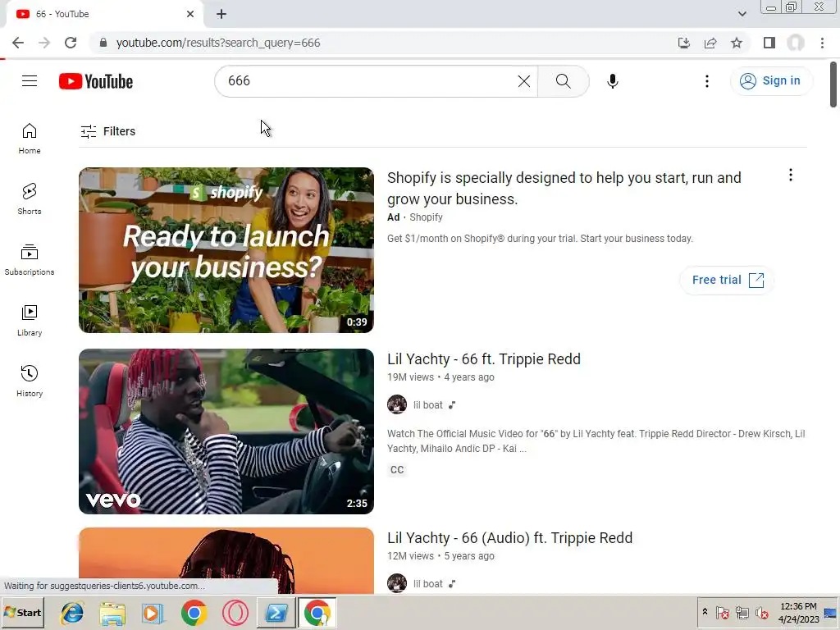Image resolution: width=840 pixels, height=630 pixels.
Task: Click the install app icon in address bar
Action: pos(683,43)
